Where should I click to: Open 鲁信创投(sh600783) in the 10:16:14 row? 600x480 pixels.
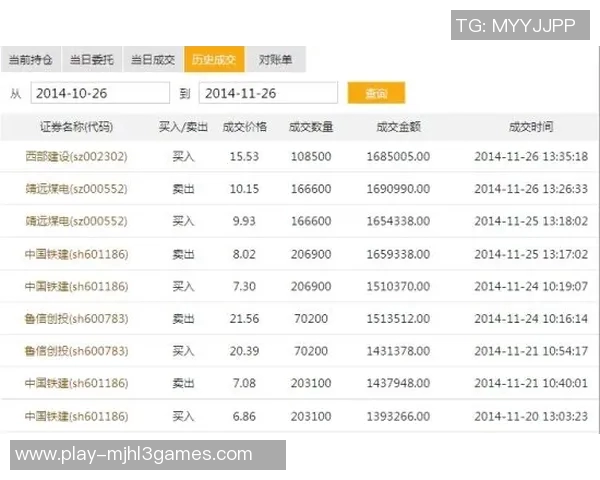pos(77,318)
